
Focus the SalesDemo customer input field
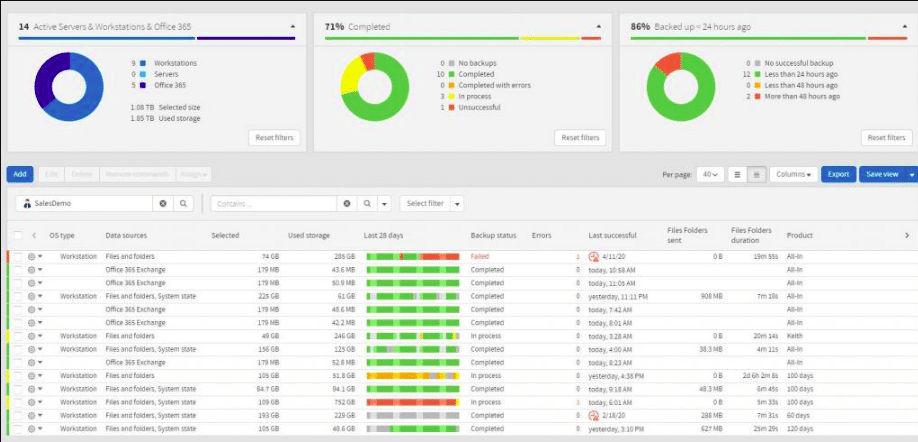point(84,204)
